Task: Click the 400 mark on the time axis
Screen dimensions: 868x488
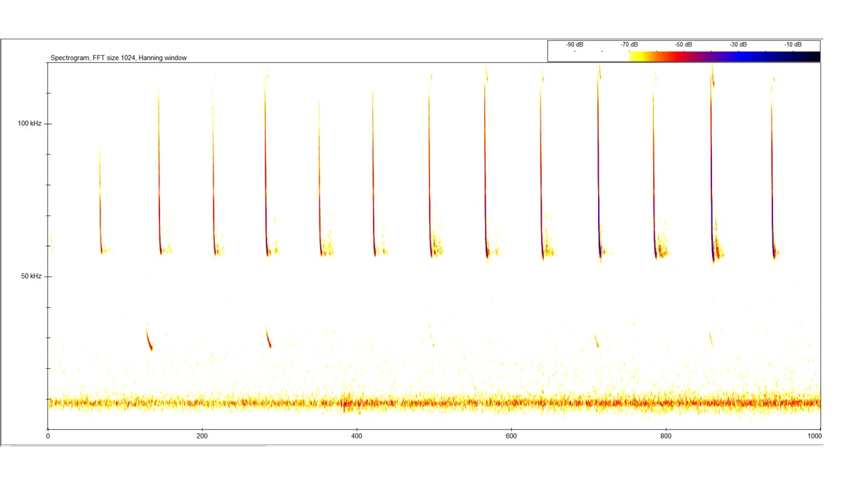Action: 357,436
